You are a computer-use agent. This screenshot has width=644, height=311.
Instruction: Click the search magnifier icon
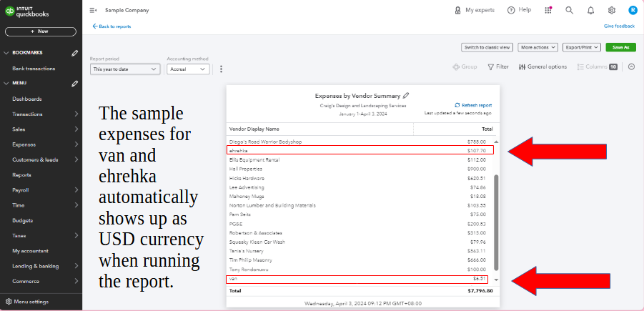click(x=569, y=10)
